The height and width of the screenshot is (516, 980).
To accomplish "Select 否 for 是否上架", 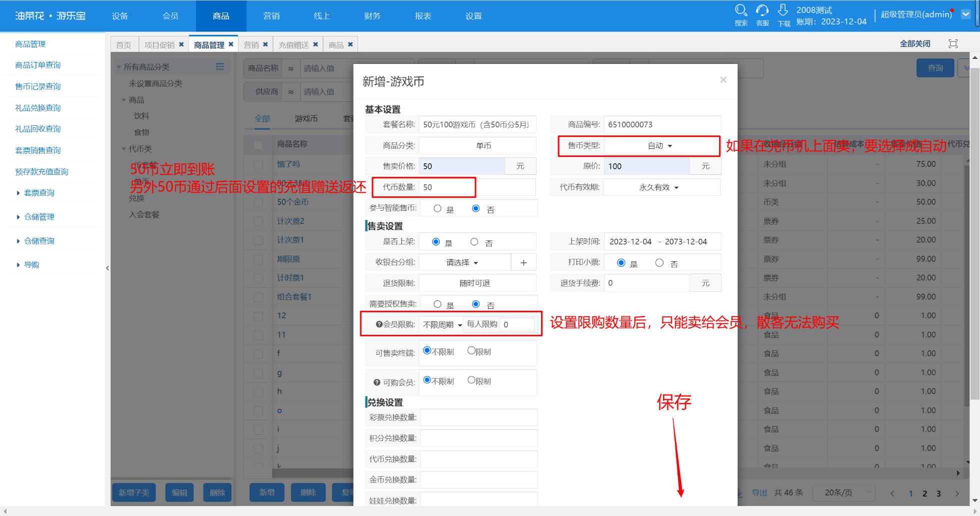I will pos(474,242).
